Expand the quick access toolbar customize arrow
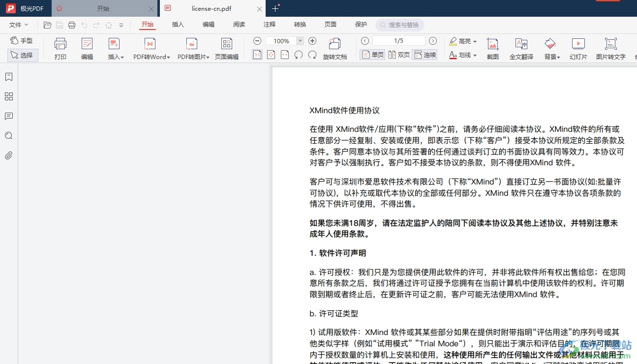637x364 pixels. point(121,25)
